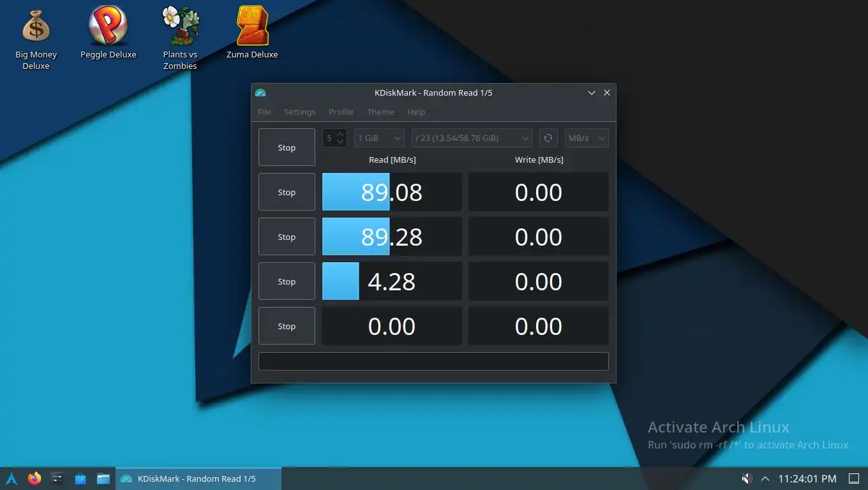Click the KDiskMark gauge icon in the title bar
868x490 pixels.
pyautogui.click(x=260, y=93)
